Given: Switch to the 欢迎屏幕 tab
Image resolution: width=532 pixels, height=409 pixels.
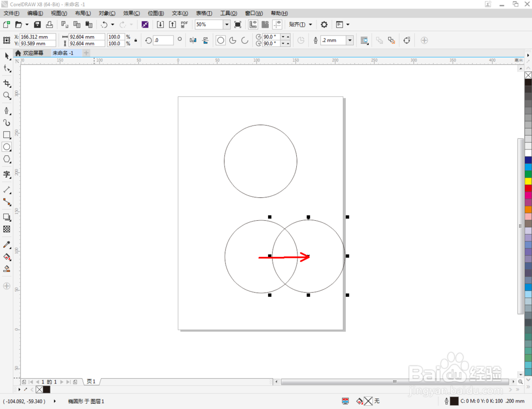Looking at the screenshot, I should tap(30, 53).
